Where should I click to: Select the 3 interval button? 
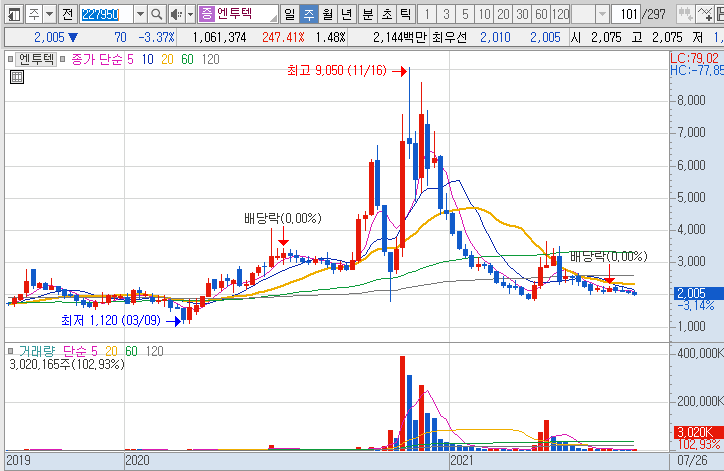tap(446, 14)
